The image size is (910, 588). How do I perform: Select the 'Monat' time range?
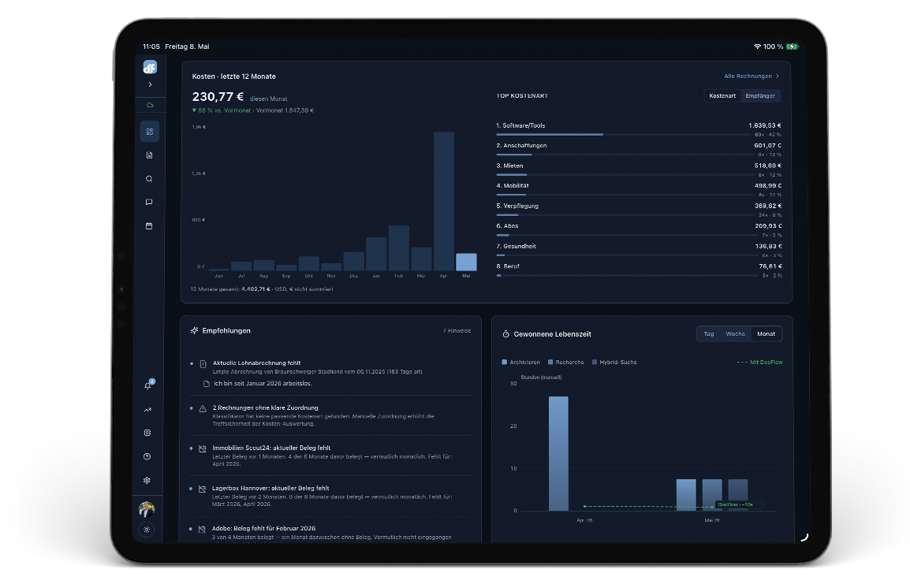[x=766, y=334]
